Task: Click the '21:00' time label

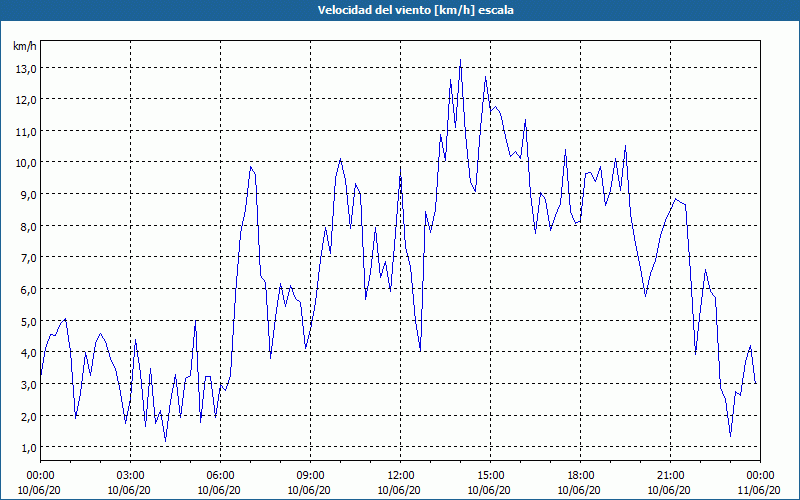Action: pos(670,476)
